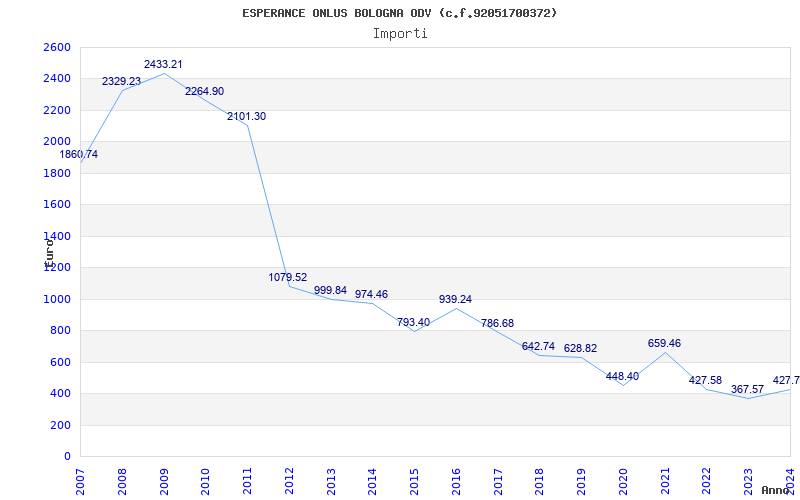Click the 2011 x-axis year label
This screenshot has width=800, height=500.
click(x=247, y=481)
